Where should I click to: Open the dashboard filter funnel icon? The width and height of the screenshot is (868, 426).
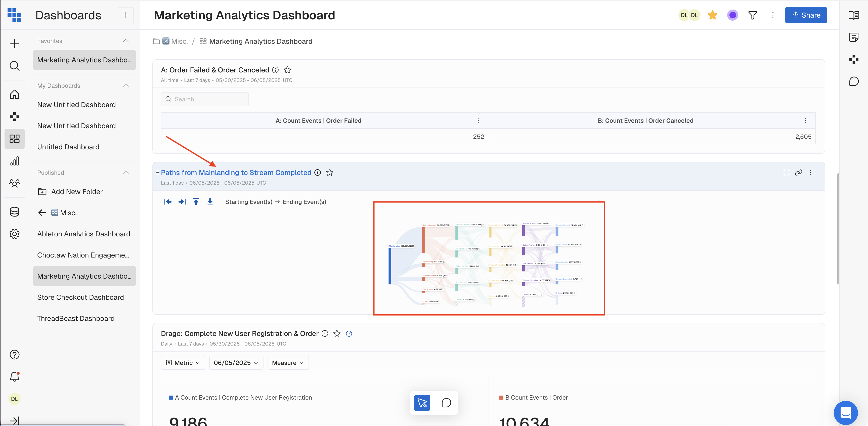[x=752, y=15]
